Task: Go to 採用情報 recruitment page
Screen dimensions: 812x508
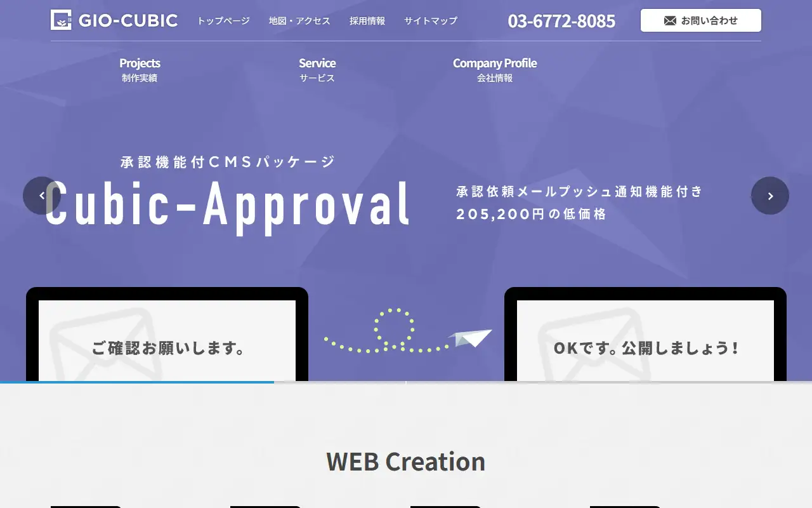Action: 367,21
